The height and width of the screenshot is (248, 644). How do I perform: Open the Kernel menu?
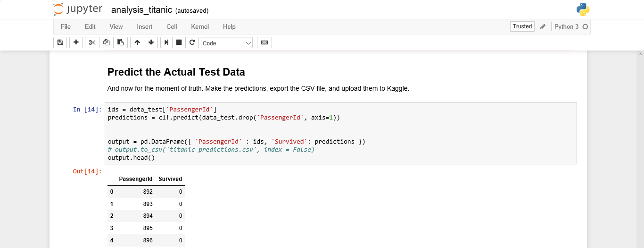[200, 26]
